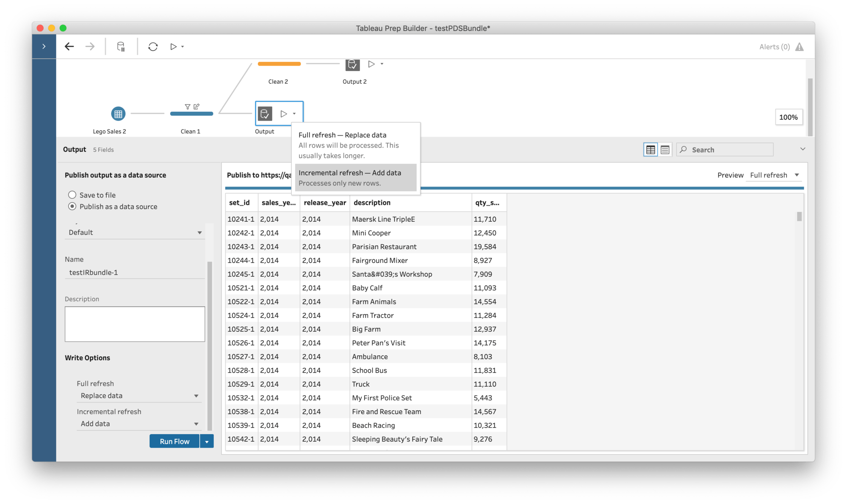The width and height of the screenshot is (847, 504).
Task: Select the Output step icon
Action: click(x=265, y=113)
